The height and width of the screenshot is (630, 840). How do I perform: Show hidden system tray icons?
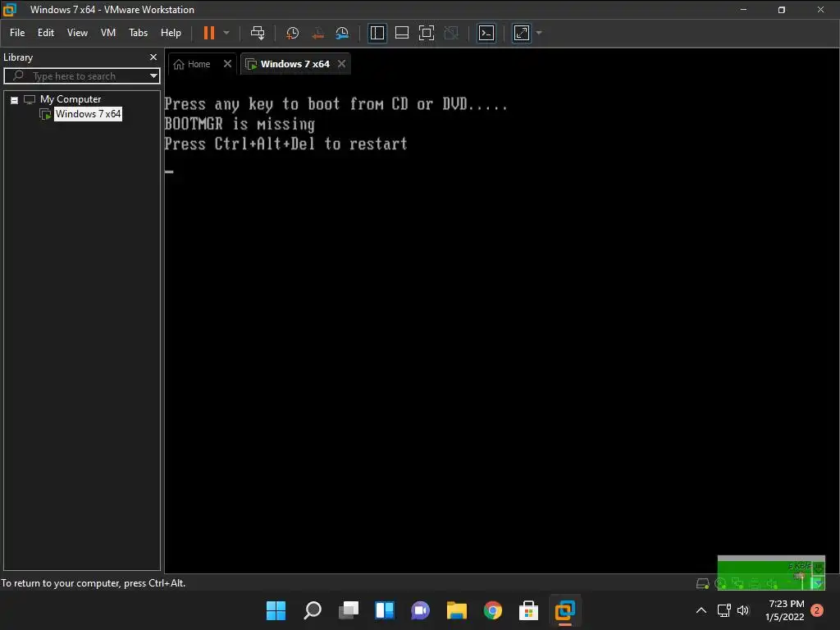coord(701,610)
